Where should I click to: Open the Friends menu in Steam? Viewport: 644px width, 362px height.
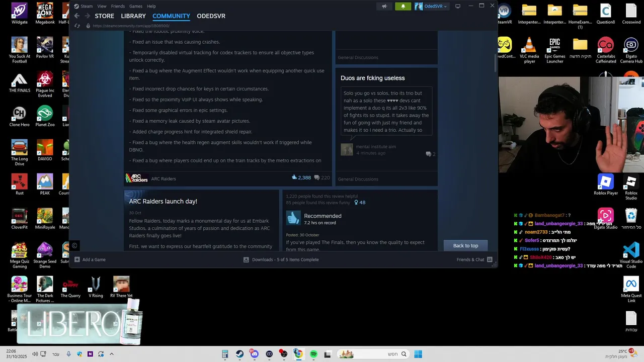[118, 6]
